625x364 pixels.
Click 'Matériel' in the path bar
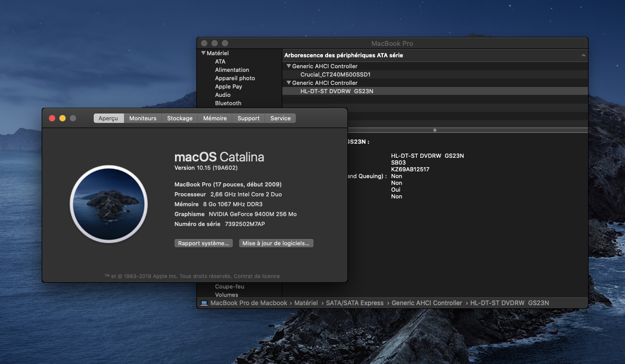(306, 303)
